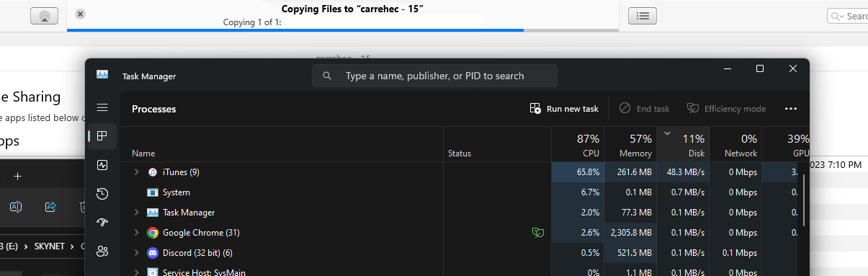Select the System process name
The width and height of the screenshot is (868, 276).
point(176,192)
